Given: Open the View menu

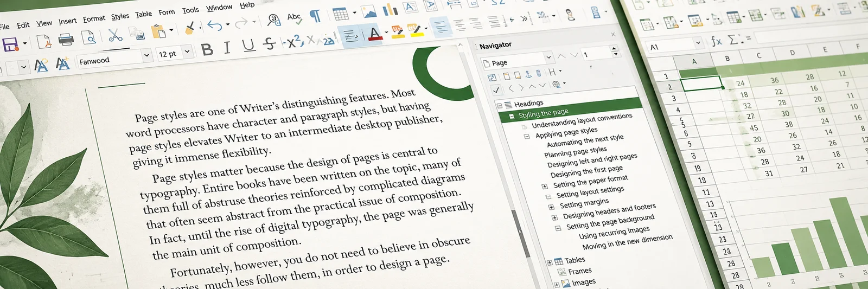Looking at the screenshot, I should coord(44,23).
